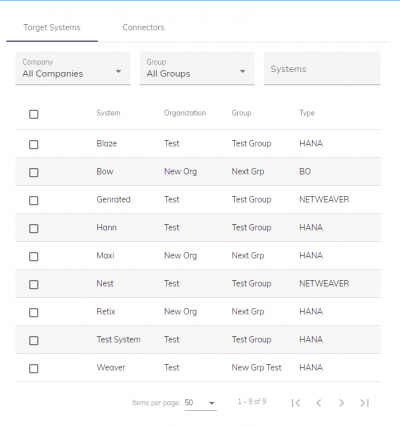The image size is (400, 427).
Task: Click the Hann system name
Action: pyautogui.click(x=107, y=227)
